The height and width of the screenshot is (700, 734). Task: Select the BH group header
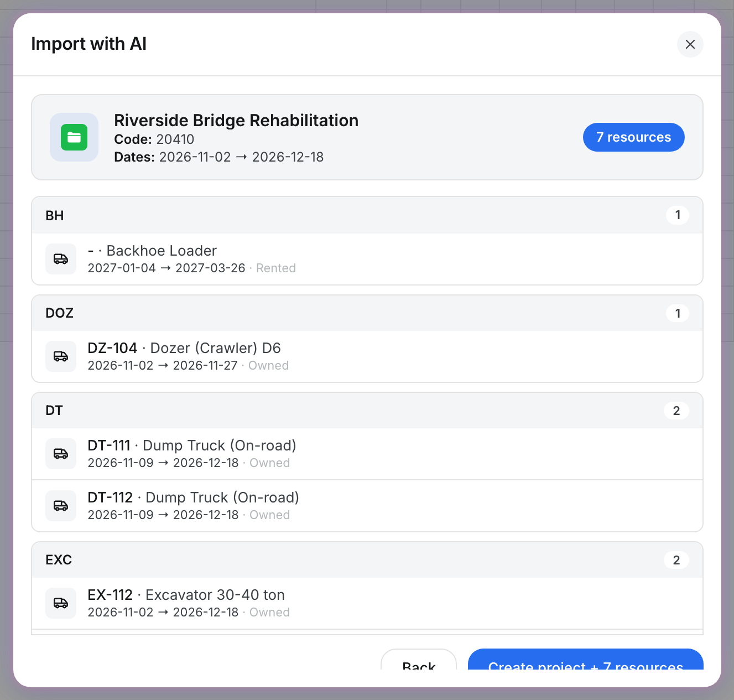(x=367, y=215)
